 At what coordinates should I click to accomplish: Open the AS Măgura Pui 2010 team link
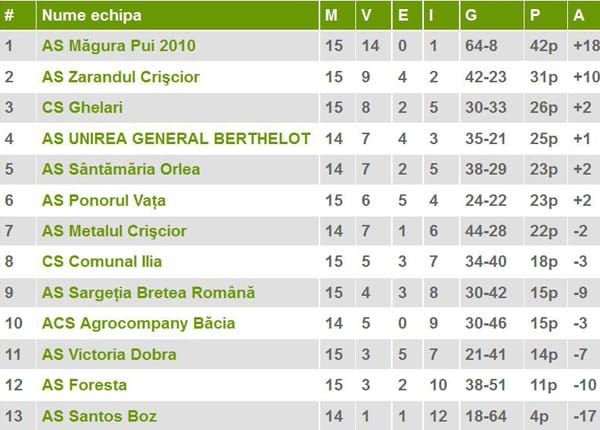pyautogui.click(x=118, y=46)
